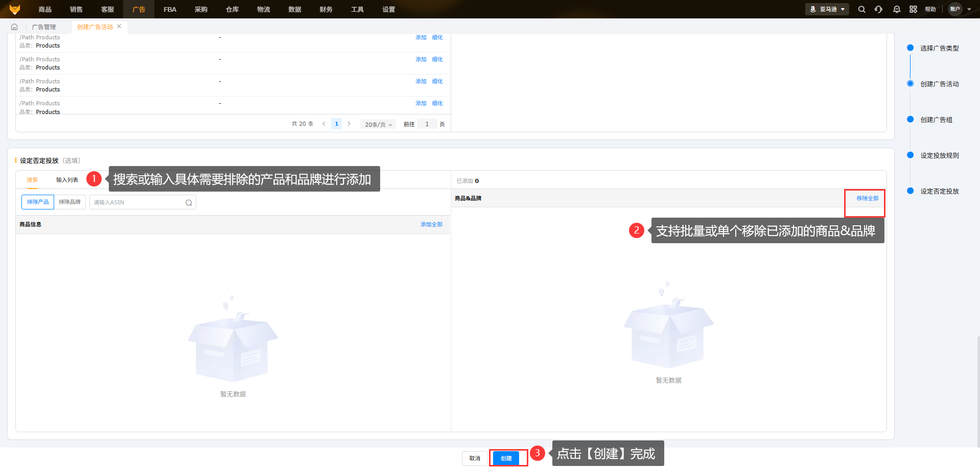Open the apps grid icon
This screenshot has width=980, height=468.
(913, 9)
